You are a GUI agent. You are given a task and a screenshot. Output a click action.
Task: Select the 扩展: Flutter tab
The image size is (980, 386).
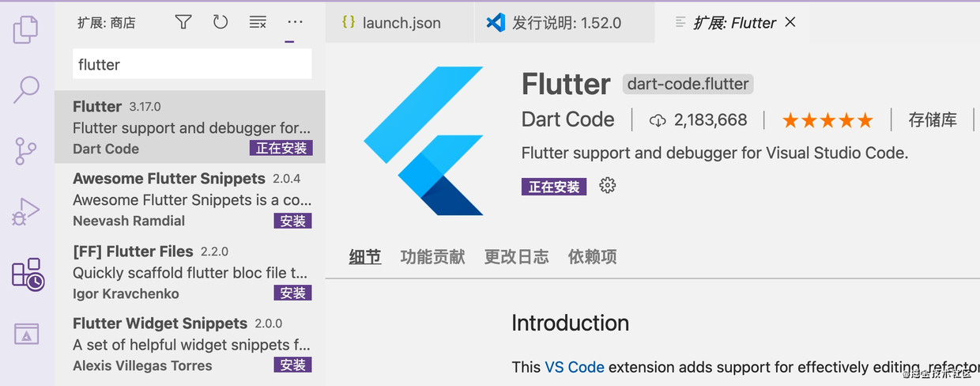(734, 23)
